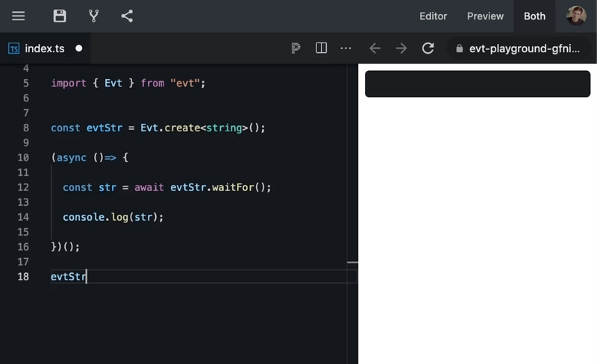The image size is (597, 364).
Task: Open the user avatar menu
Action: click(x=576, y=16)
